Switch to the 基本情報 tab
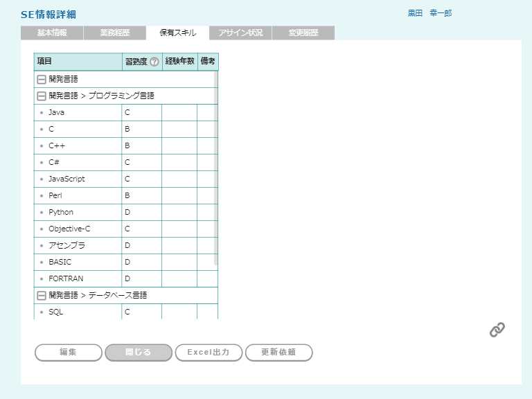The image size is (532, 399). 52,33
